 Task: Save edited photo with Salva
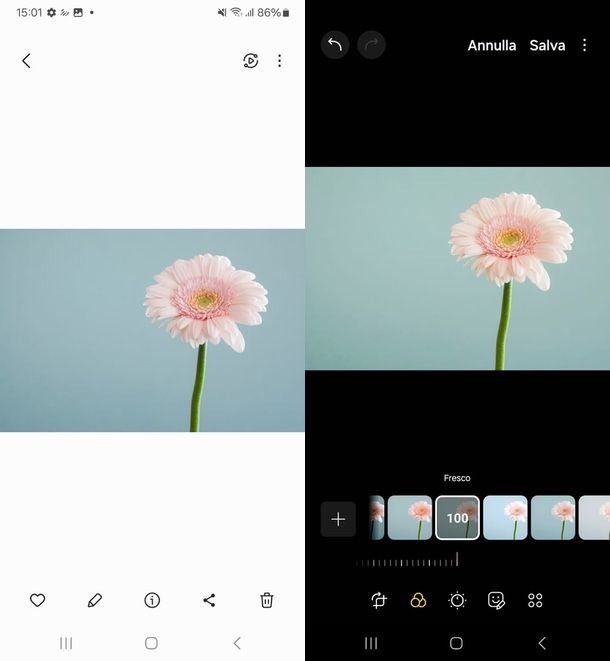point(547,45)
